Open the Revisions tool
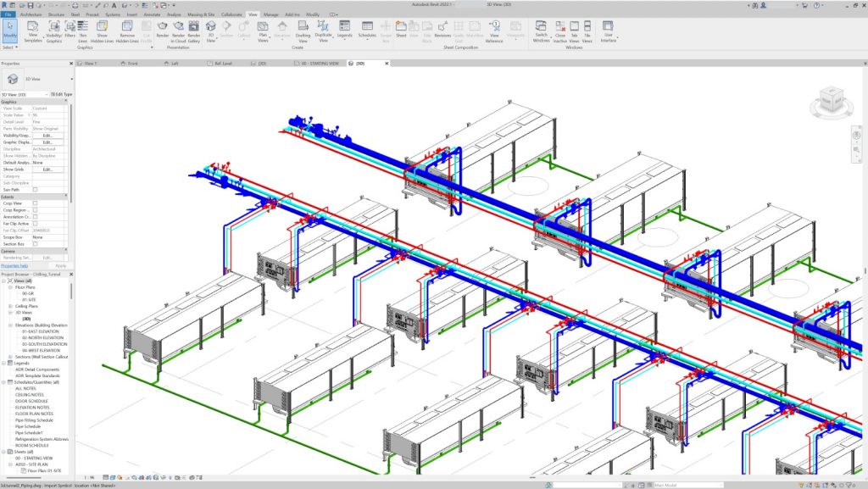The width and height of the screenshot is (868, 489). (442, 31)
